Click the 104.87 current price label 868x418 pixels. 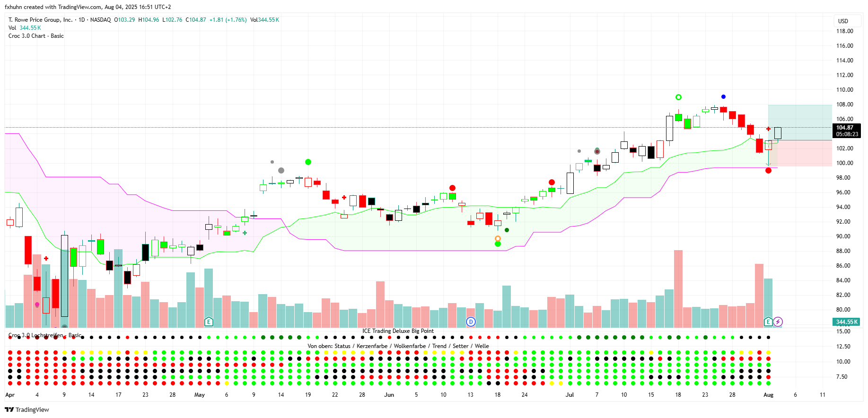[844, 128]
